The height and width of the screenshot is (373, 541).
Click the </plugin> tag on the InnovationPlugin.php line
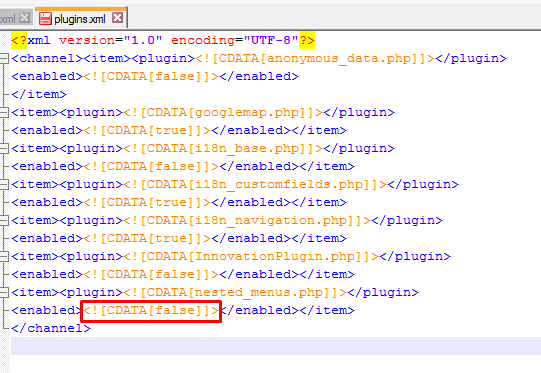tap(415, 256)
